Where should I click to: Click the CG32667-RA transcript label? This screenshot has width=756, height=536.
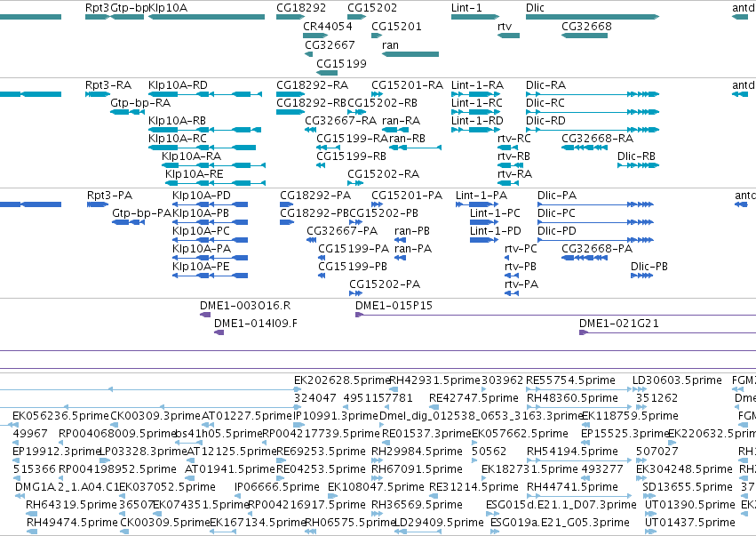(341, 121)
